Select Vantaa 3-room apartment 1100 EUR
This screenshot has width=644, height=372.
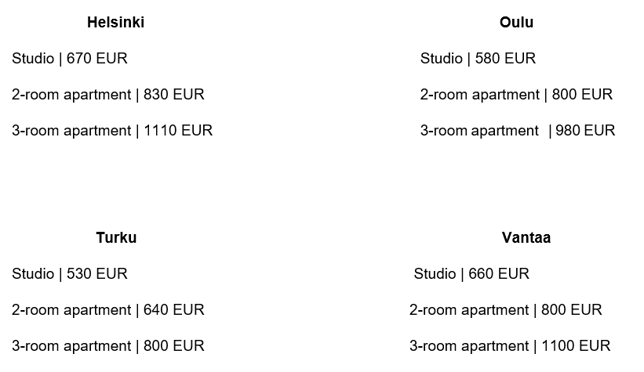pyautogui.click(x=510, y=346)
